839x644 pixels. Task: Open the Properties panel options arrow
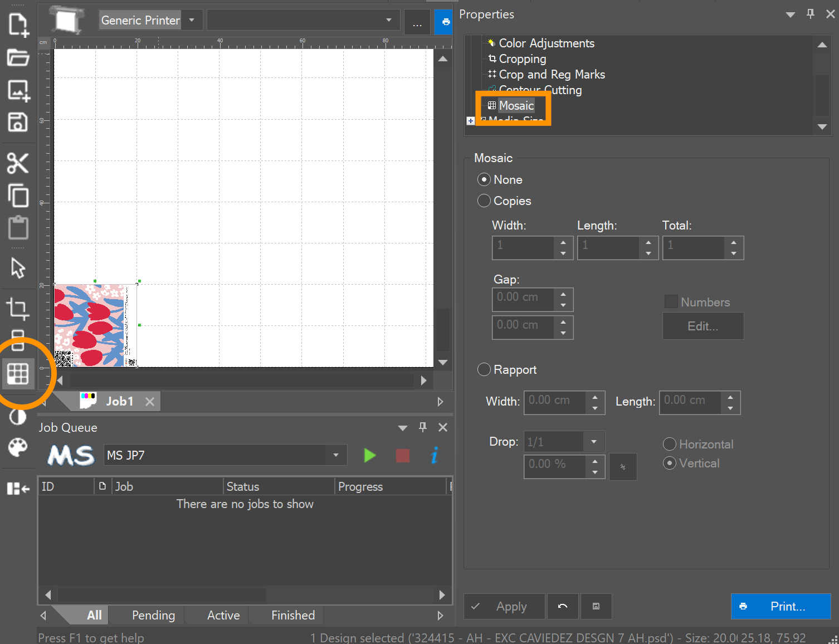pyautogui.click(x=791, y=14)
